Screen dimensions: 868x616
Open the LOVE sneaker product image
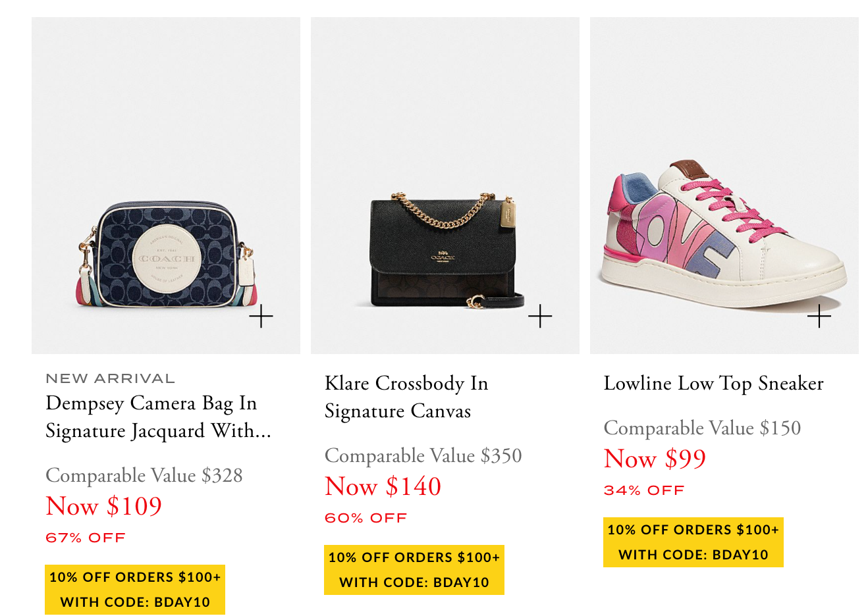coord(724,186)
